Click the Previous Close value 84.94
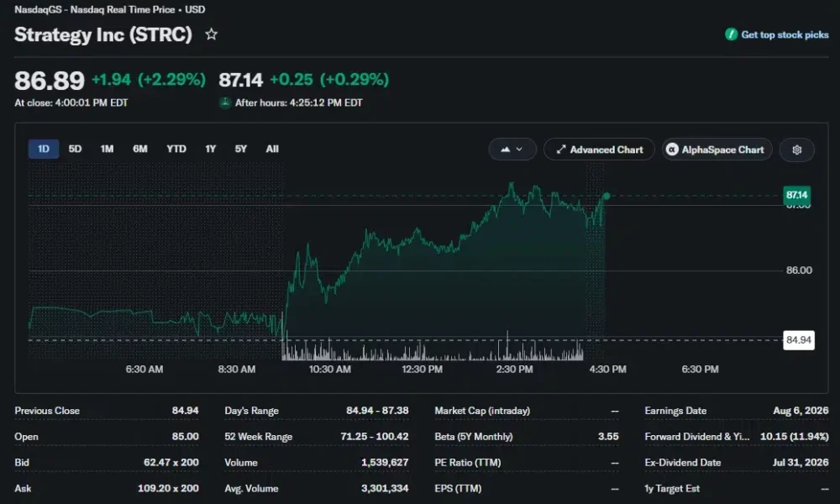840x504 pixels. 185,411
